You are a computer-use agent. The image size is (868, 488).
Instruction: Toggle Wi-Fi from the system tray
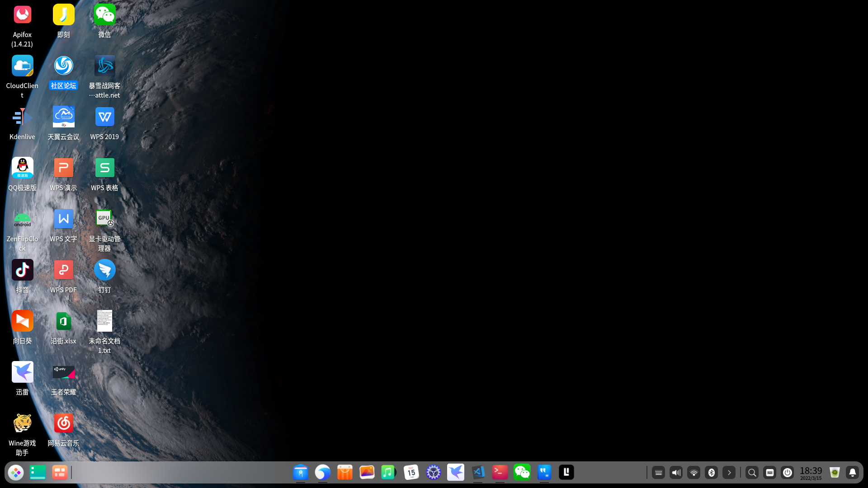(x=694, y=472)
